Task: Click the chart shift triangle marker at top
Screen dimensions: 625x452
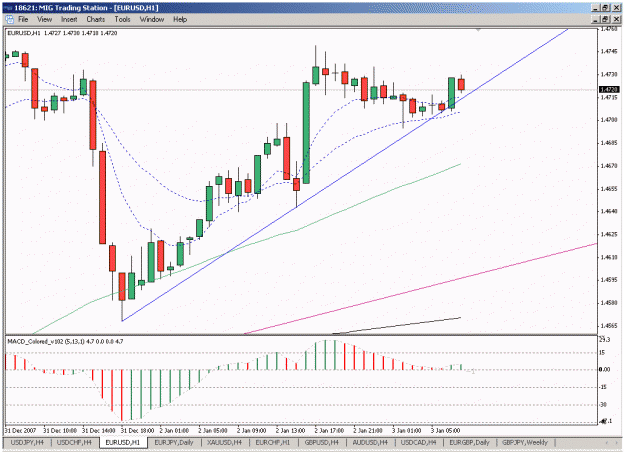Action: [478, 30]
